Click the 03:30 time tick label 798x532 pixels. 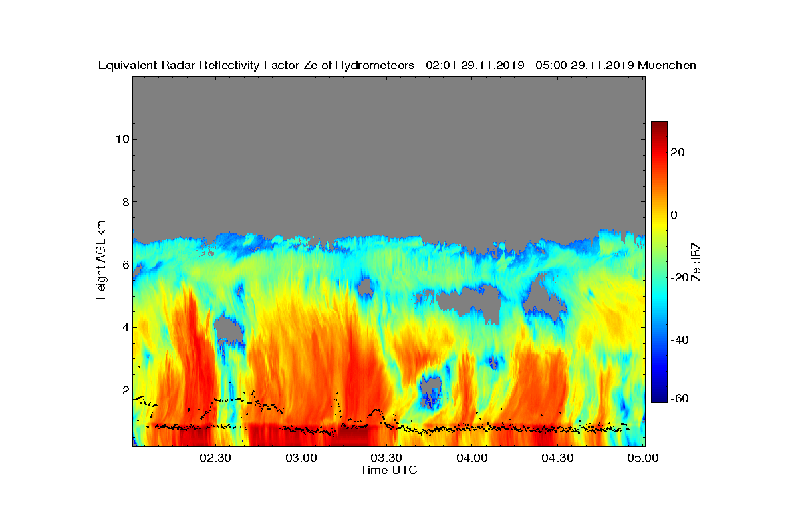pyautogui.click(x=386, y=458)
